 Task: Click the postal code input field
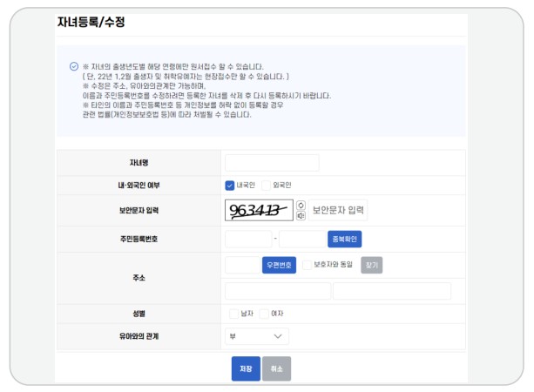point(242,265)
